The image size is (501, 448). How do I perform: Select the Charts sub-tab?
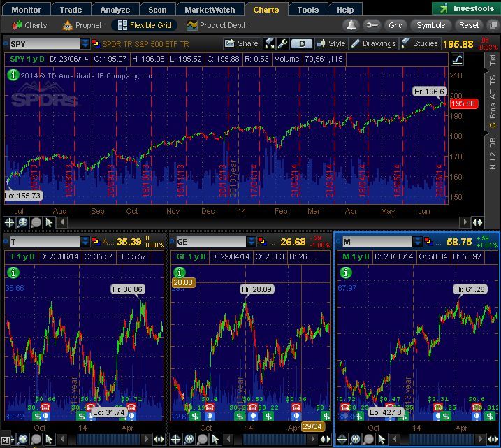click(x=29, y=25)
